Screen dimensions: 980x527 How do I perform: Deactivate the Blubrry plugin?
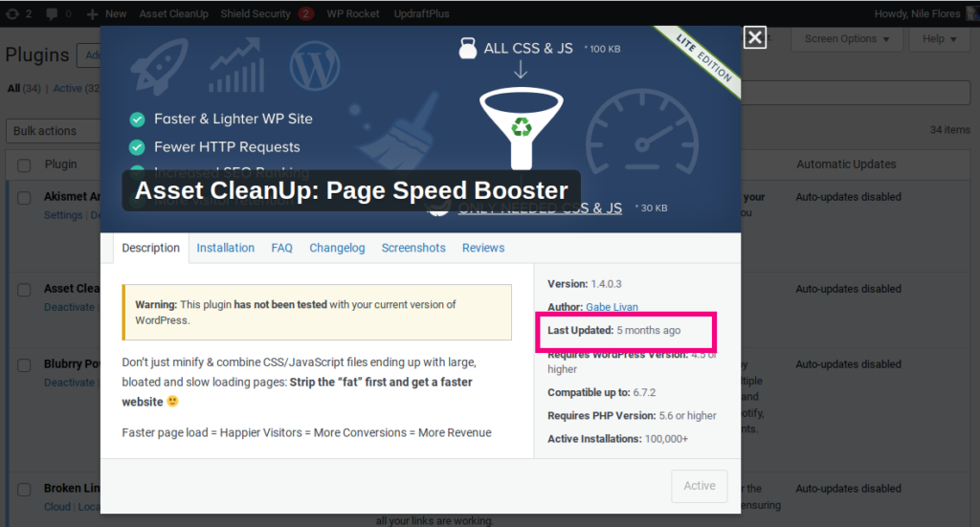click(x=69, y=383)
